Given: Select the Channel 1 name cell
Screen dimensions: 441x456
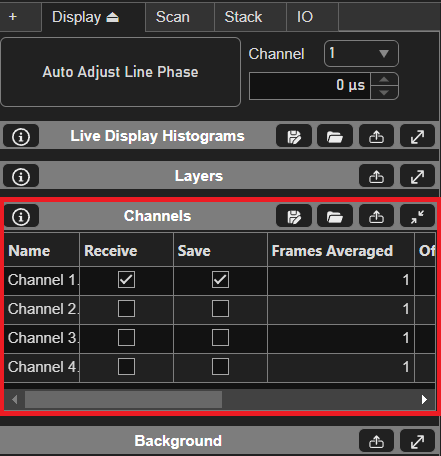Looking at the screenshot, I should point(42,280).
